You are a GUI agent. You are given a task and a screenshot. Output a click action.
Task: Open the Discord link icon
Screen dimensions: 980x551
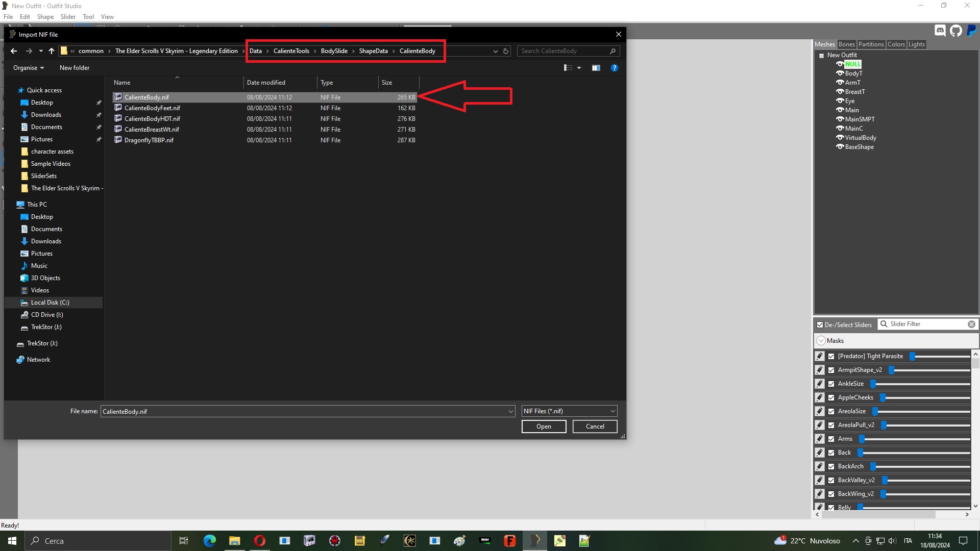click(940, 31)
